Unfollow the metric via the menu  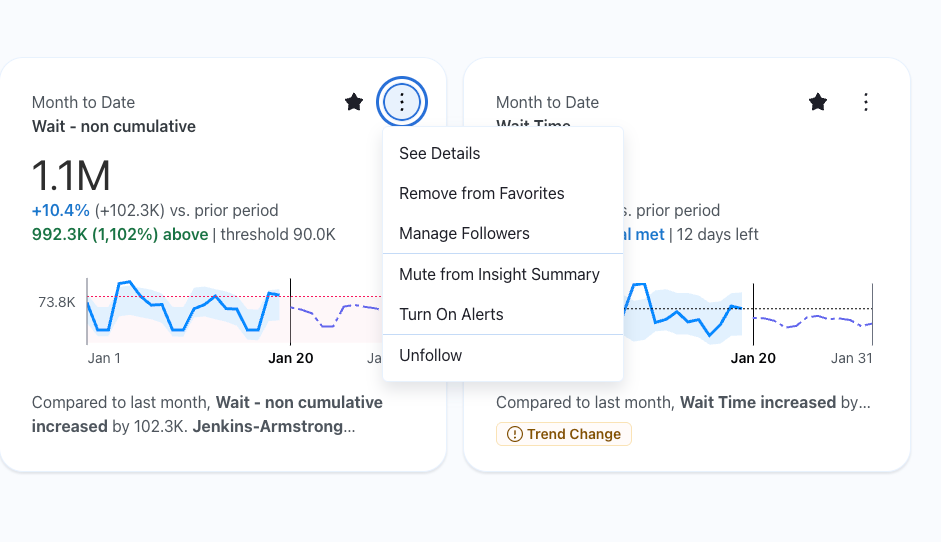coord(430,355)
